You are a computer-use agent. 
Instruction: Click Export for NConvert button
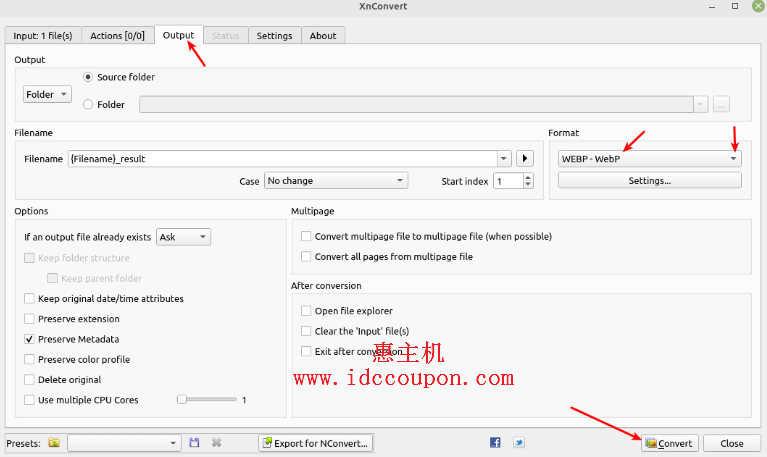pyautogui.click(x=315, y=443)
